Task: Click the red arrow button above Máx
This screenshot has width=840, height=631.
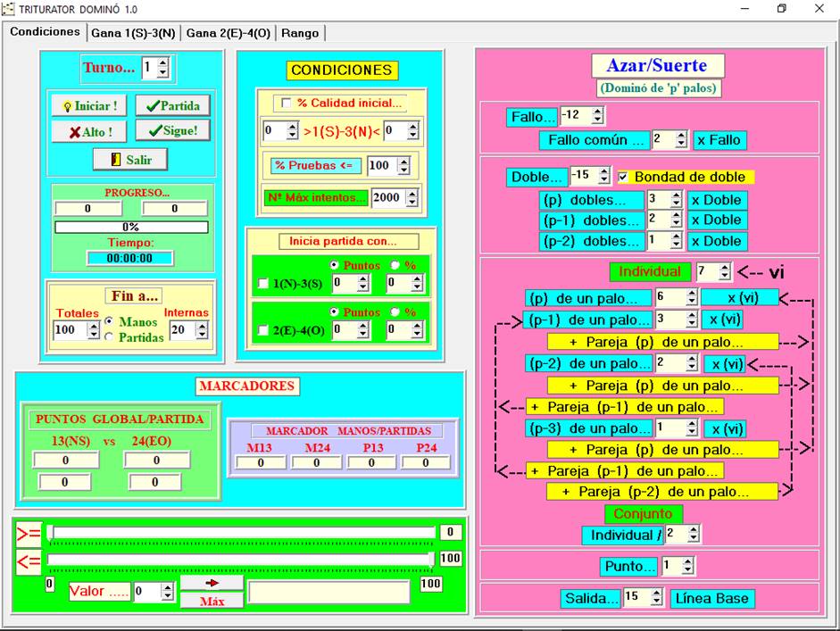Action: [x=212, y=583]
